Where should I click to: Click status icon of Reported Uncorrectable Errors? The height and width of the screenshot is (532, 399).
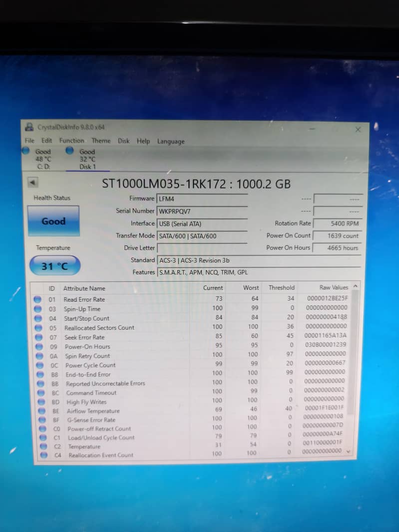(40, 384)
